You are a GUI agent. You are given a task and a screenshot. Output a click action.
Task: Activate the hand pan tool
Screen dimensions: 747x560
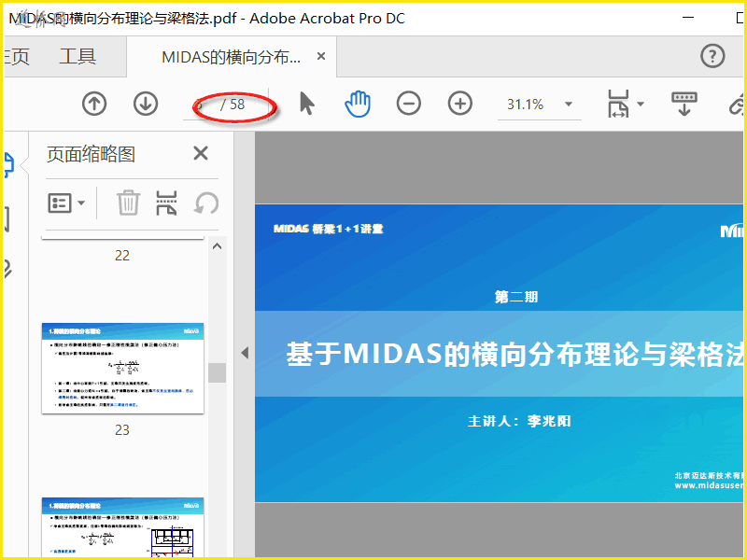pyautogui.click(x=358, y=104)
